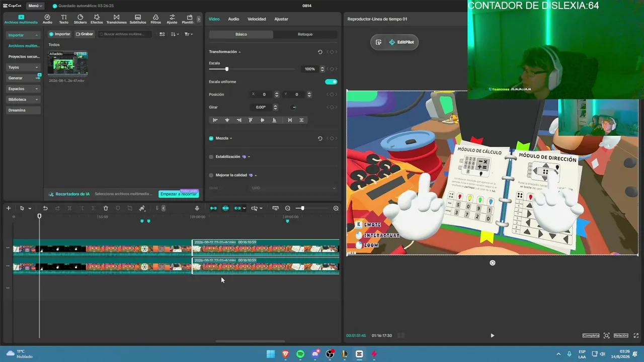
Task: Click the Importar media button
Action: tap(60, 34)
